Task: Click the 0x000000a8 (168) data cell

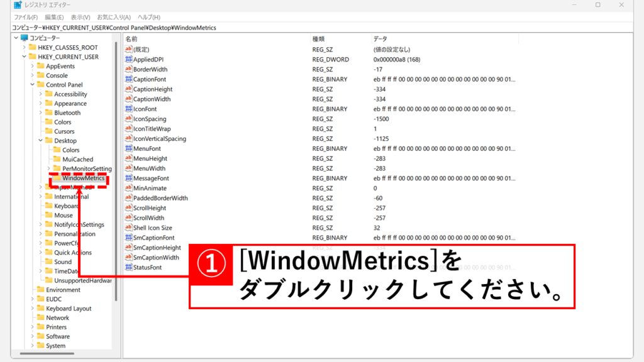Action: click(x=396, y=60)
